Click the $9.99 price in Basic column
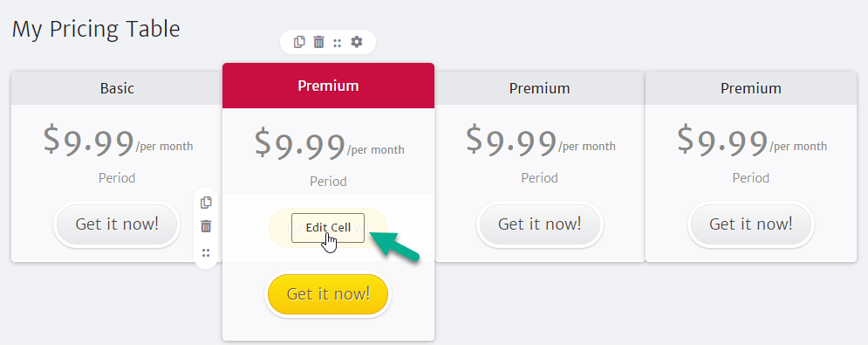 pos(89,141)
